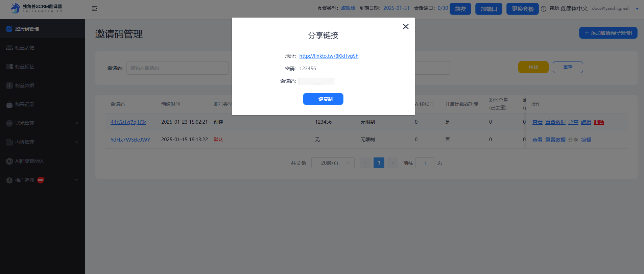Click the sidebar collapse hamburger icon

tap(95, 8)
